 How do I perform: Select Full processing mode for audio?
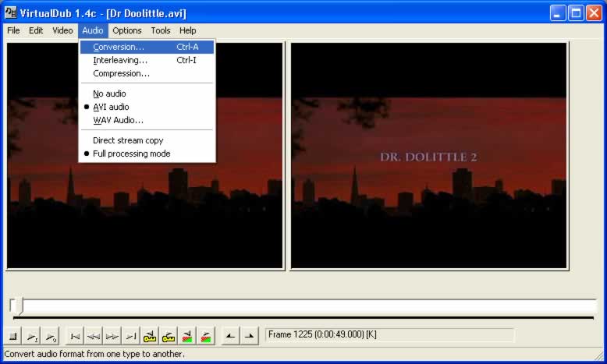(x=147, y=154)
